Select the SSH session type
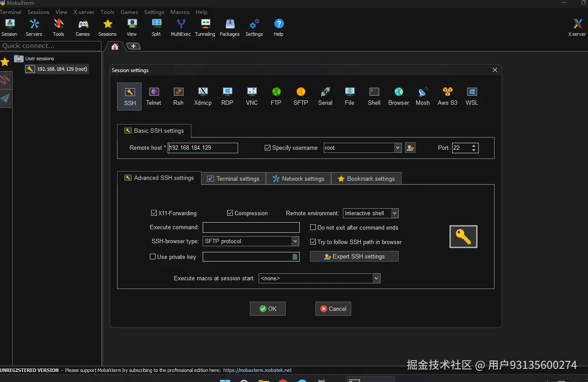The image size is (588, 382). tap(130, 96)
